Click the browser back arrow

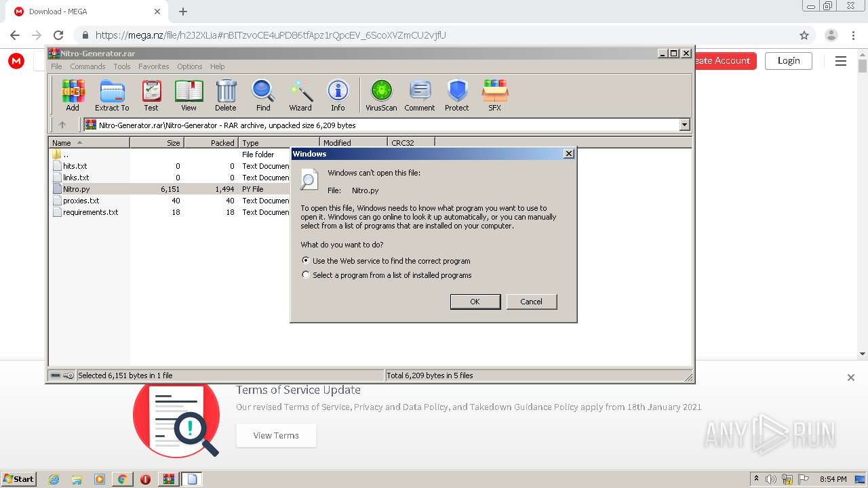(x=15, y=35)
